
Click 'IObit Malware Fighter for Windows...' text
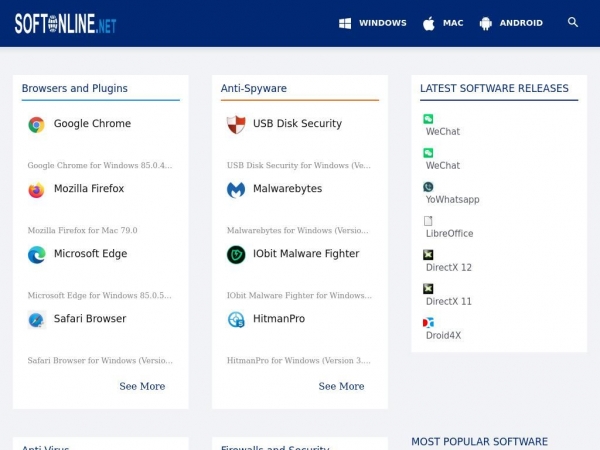pyautogui.click(x=299, y=295)
